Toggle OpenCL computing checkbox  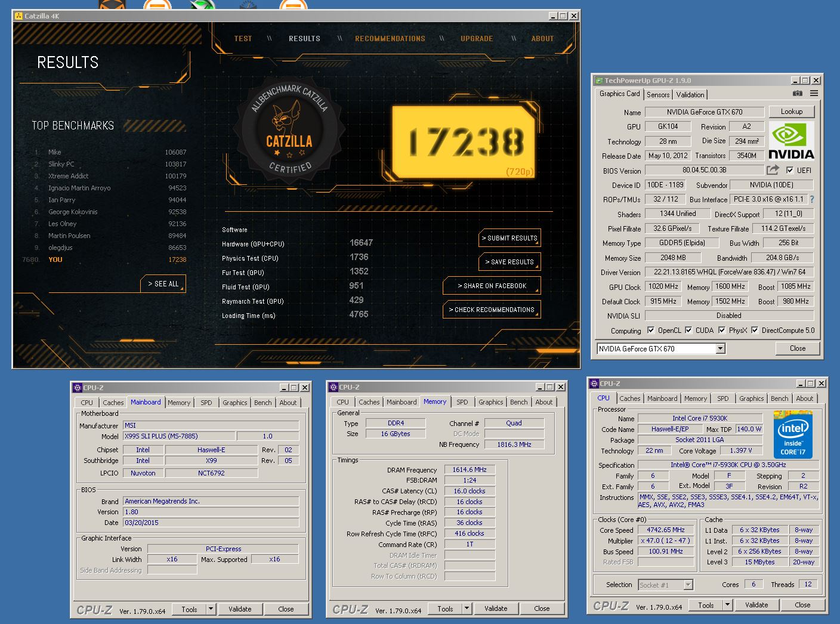pos(651,330)
